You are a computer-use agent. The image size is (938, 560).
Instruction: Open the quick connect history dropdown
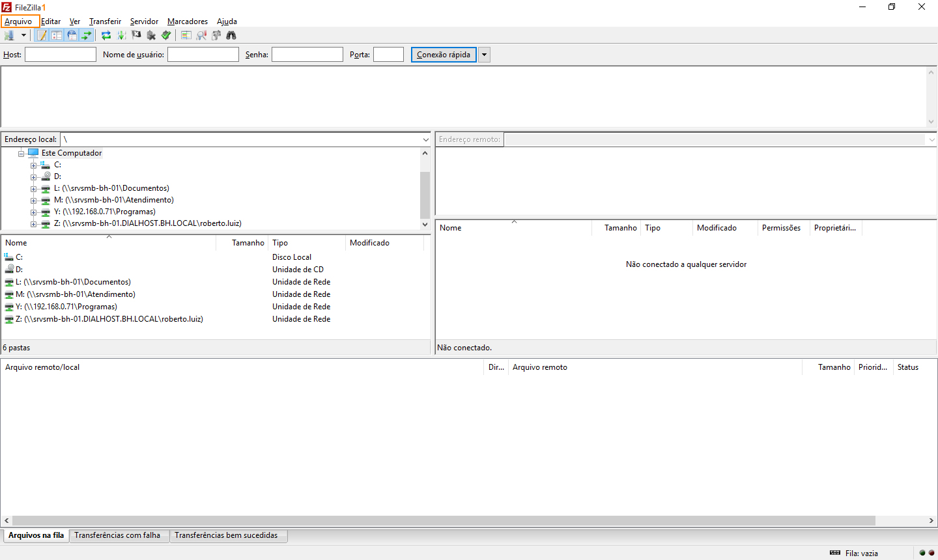coord(484,55)
